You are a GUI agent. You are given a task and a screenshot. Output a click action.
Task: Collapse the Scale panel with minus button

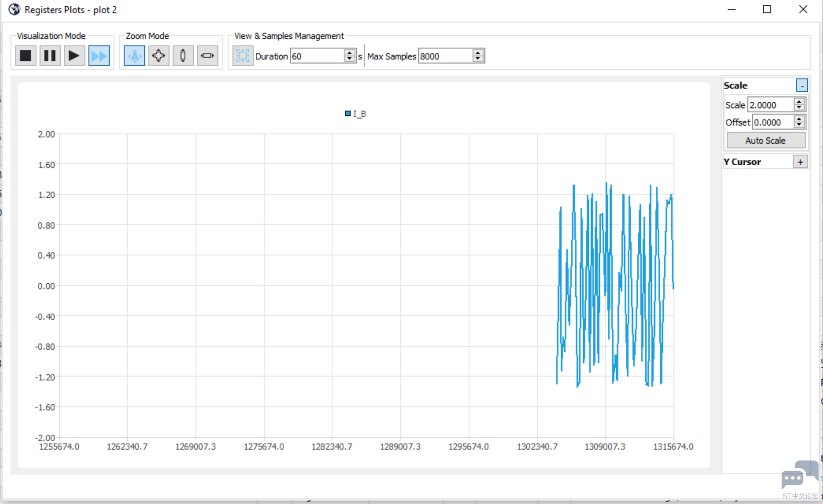point(801,85)
